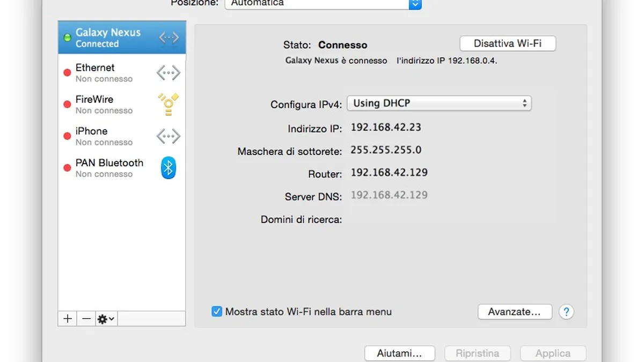The width and height of the screenshot is (644, 362).
Task: Open the help question mark button
Action: (x=566, y=312)
